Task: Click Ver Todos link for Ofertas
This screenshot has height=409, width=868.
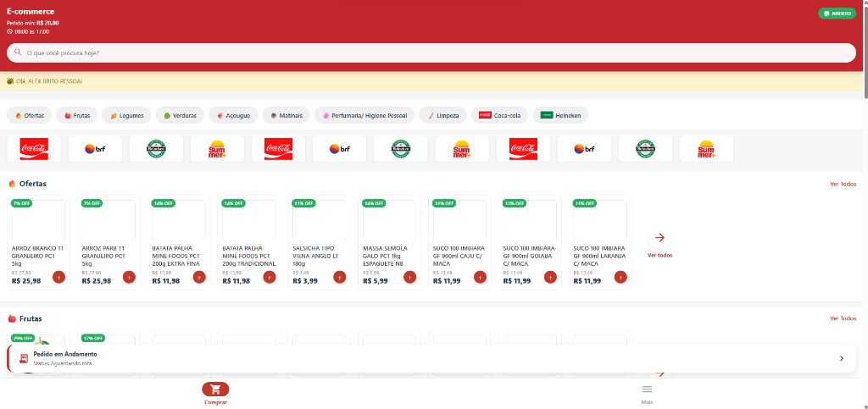Action: [x=843, y=184]
